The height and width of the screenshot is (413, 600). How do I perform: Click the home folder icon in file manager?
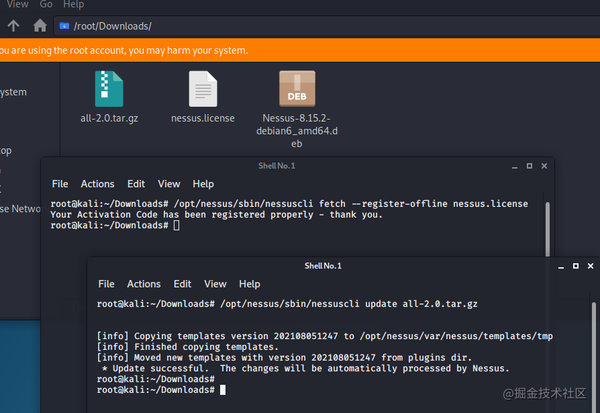click(40, 25)
